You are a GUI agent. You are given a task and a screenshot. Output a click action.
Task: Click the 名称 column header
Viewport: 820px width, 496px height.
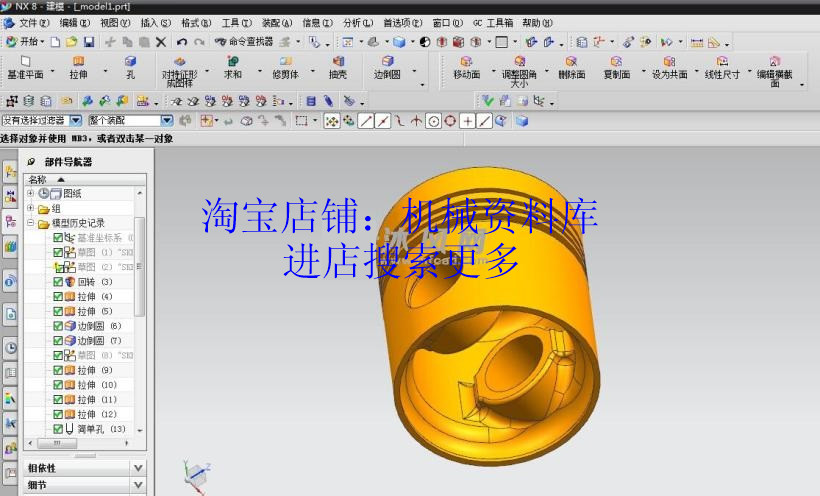[85, 179]
